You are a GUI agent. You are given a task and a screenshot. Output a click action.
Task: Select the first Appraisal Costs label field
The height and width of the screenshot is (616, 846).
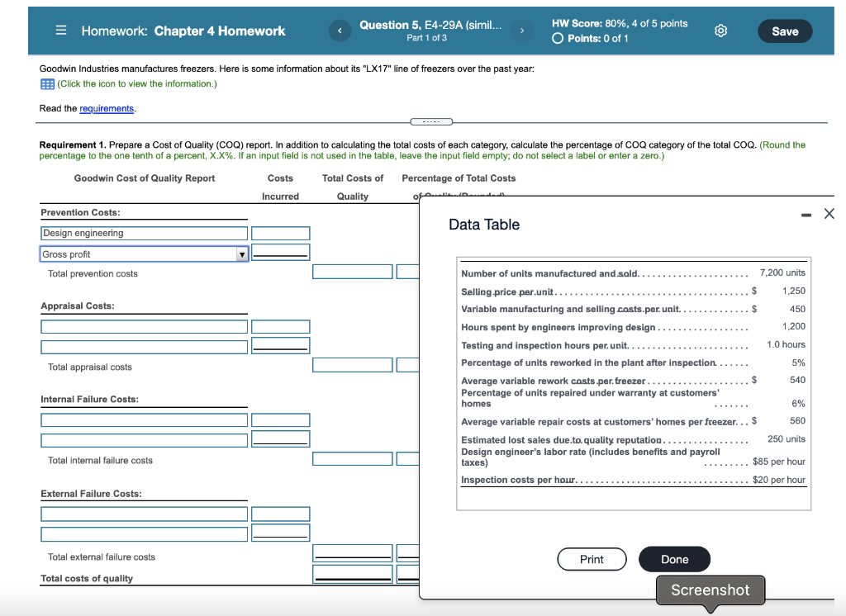144,326
